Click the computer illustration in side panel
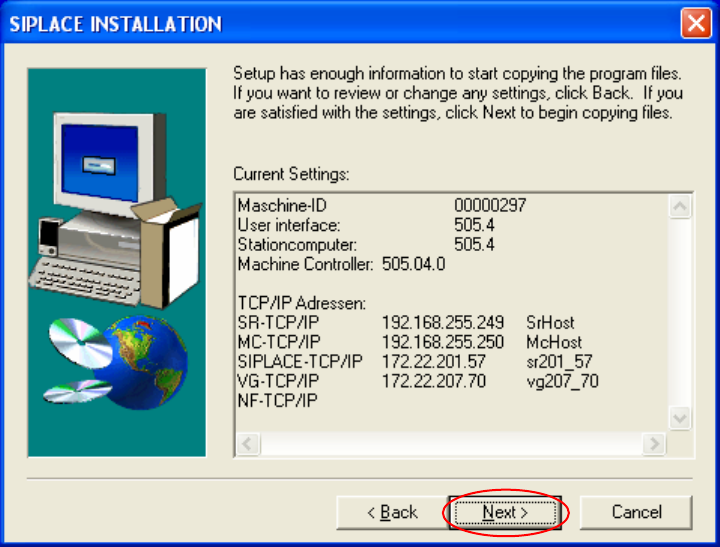Image resolution: width=720 pixels, height=547 pixels. (x=115, y=209)
